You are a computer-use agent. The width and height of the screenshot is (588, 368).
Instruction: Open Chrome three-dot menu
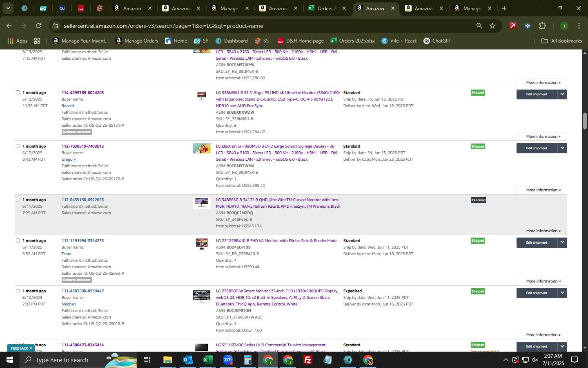[579, 26]
